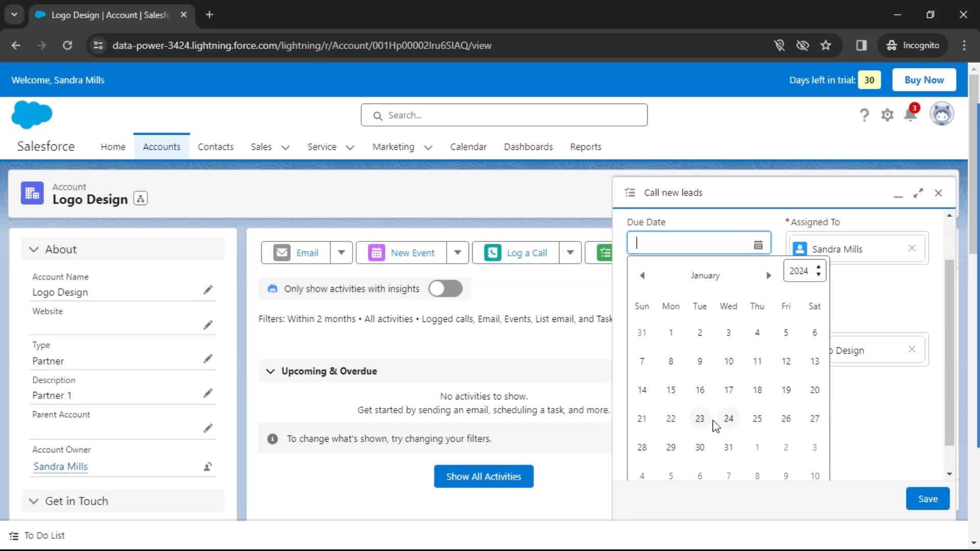View account hierarchy icon next to Logo Design

pyautogui.click(x=140, y=198)
